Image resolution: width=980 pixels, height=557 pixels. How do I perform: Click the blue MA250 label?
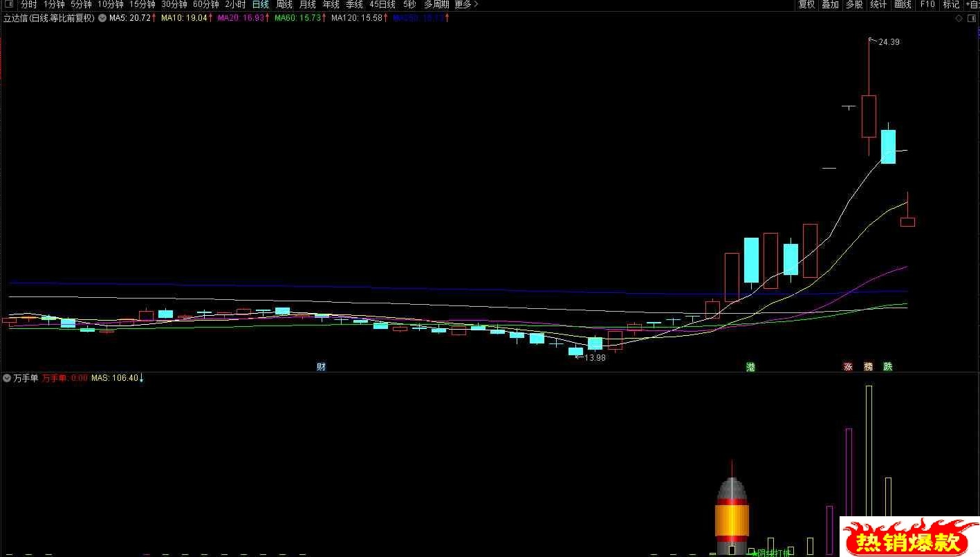421,18
